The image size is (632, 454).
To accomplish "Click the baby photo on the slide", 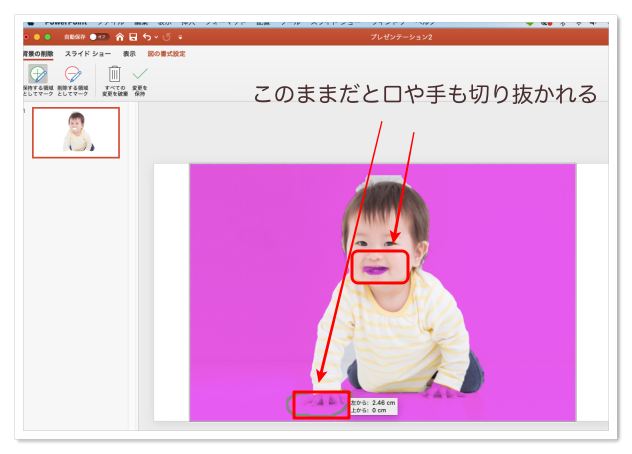I will tap(383, 292).
